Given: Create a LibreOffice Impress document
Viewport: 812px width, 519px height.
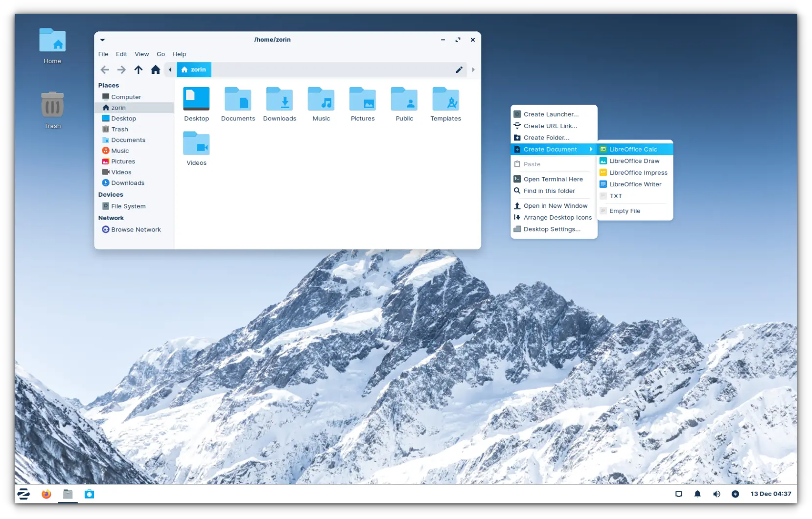Looking at the screenshot, I should pos(635,173).
